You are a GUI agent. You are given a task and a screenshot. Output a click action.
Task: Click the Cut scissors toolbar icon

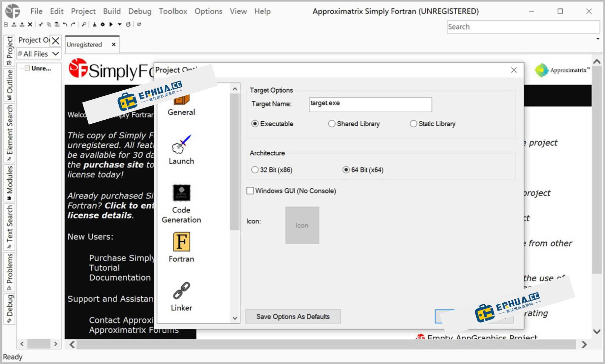[41, 24]
